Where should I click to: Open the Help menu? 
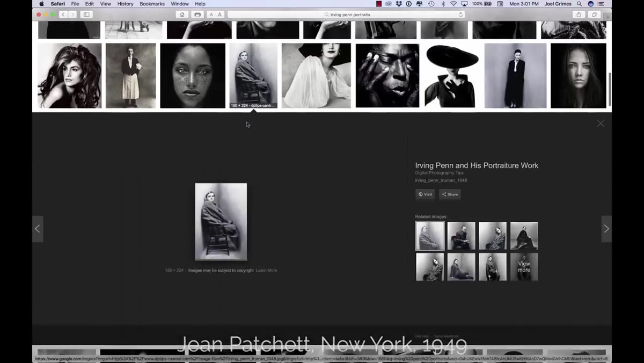[200, 4]
